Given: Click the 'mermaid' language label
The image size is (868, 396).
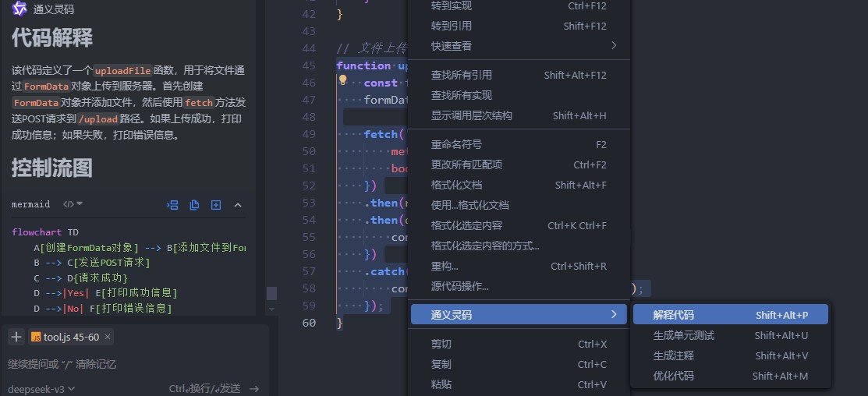Looking at the screenshot, I should tap(30, 204).
